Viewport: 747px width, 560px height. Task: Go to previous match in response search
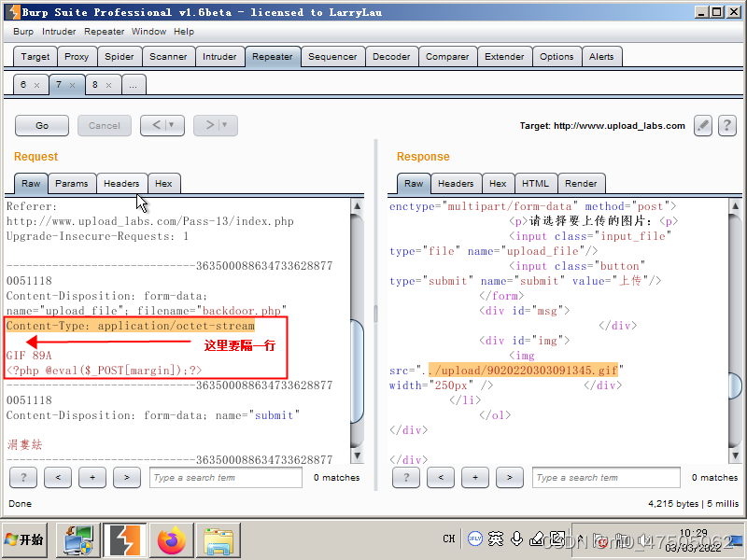tap(441, 477)
